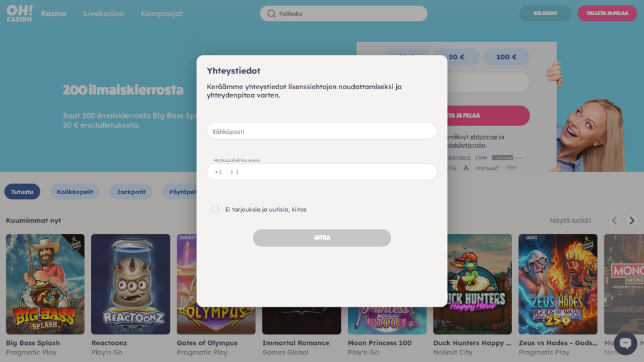Go to Kampanjat in top navigation
This screenshot has height=362, width=644.
click(x=162, y=14)
